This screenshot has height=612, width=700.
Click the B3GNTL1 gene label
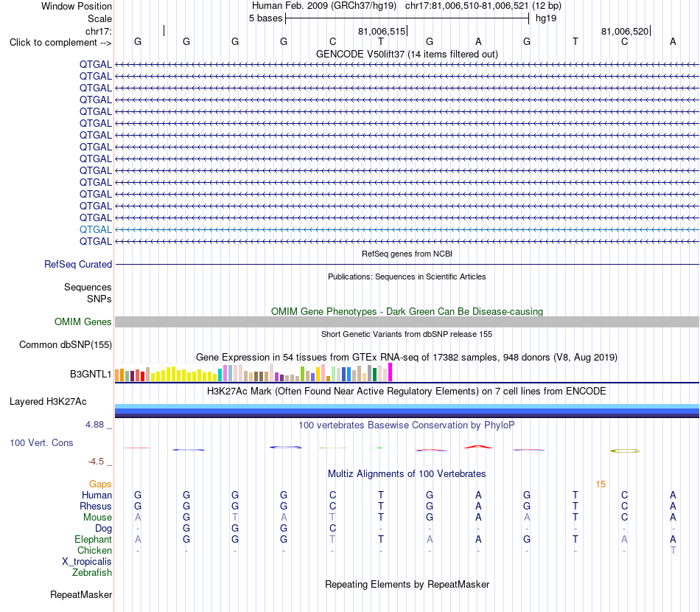point(91,374)
